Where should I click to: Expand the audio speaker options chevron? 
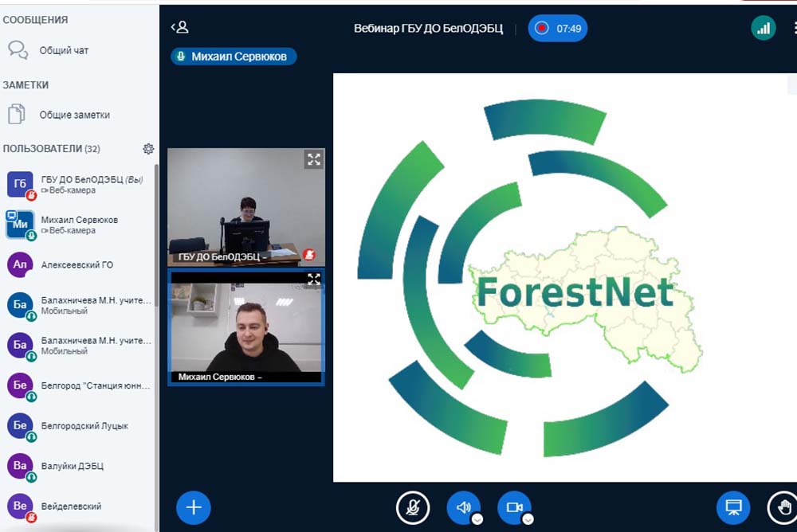tap(477, 518)
